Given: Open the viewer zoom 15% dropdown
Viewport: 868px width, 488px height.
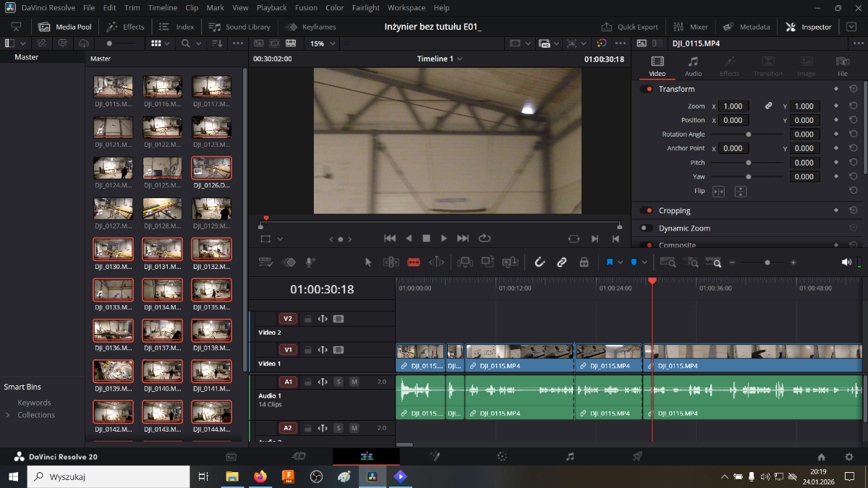Looking at the screenshot, I should pos(323,43).
